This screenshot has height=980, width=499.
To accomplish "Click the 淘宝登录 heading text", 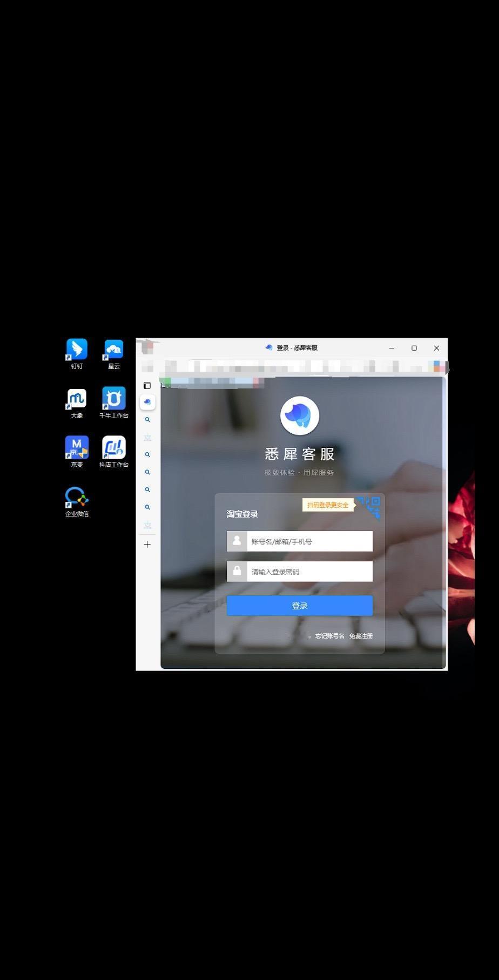I will tap(242, 514).
